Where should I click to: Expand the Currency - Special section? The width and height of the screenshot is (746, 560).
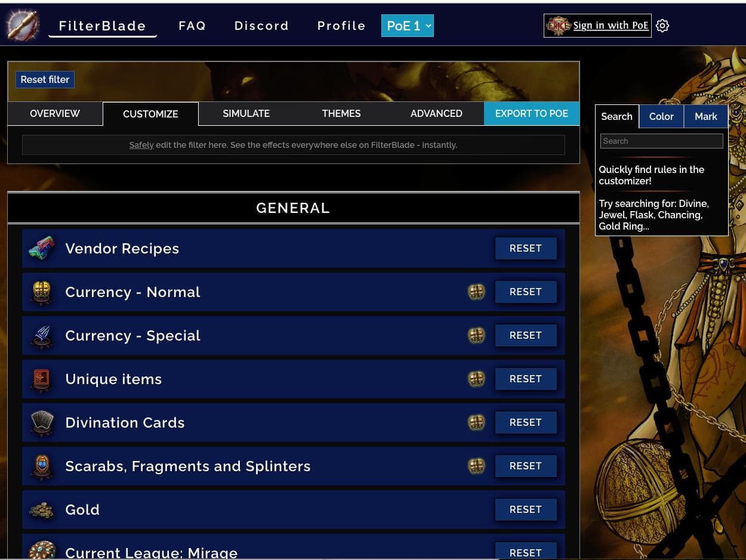click(x=294, y=336)
